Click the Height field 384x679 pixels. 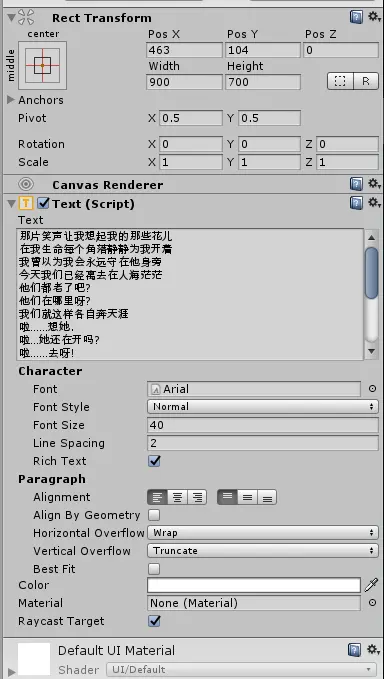263,82
